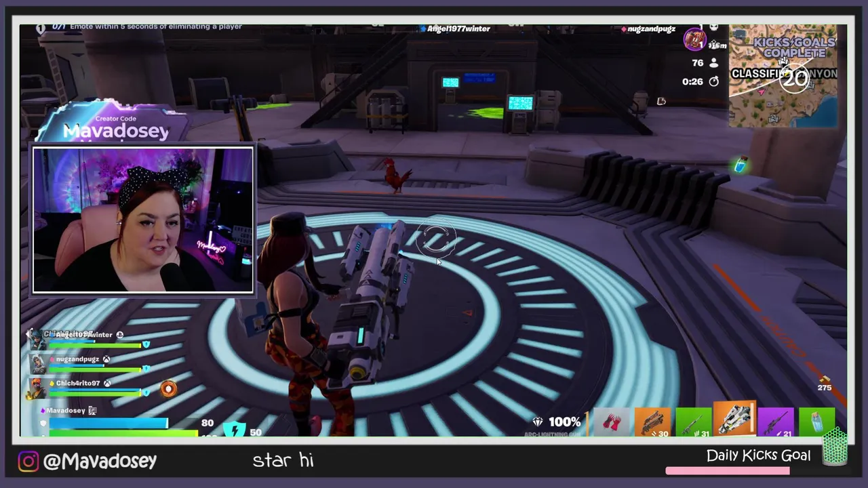This screenshot has width=868, height=488.
Task: Select the purple sniper slot with 21 ammo
Action: [x=776, y=421]
